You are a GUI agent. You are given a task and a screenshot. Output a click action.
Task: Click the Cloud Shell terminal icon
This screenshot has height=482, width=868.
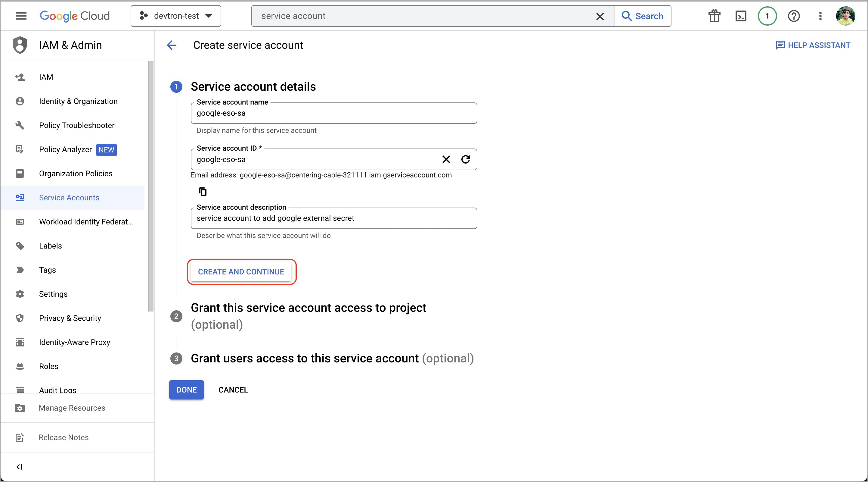click(741, 16)
